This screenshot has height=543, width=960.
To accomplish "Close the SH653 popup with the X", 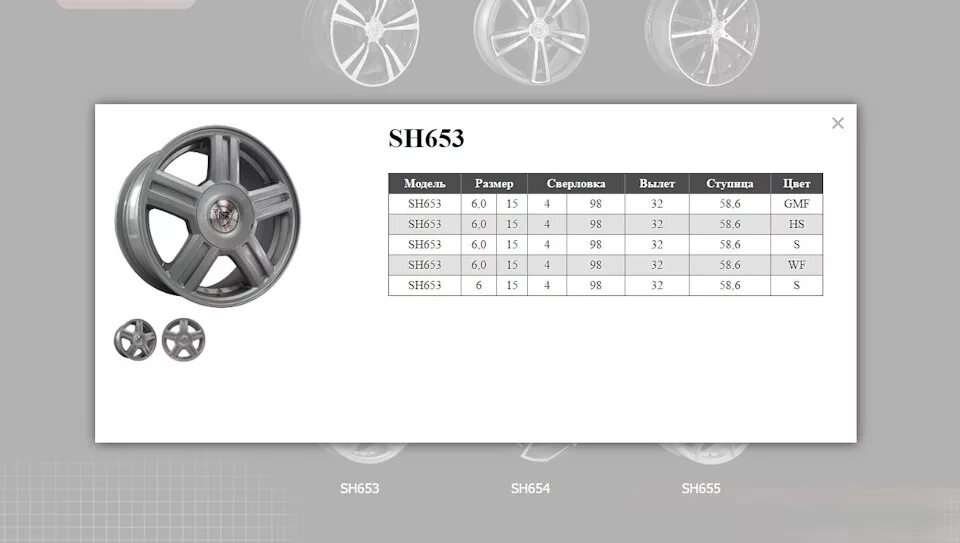I will (838, 123).
